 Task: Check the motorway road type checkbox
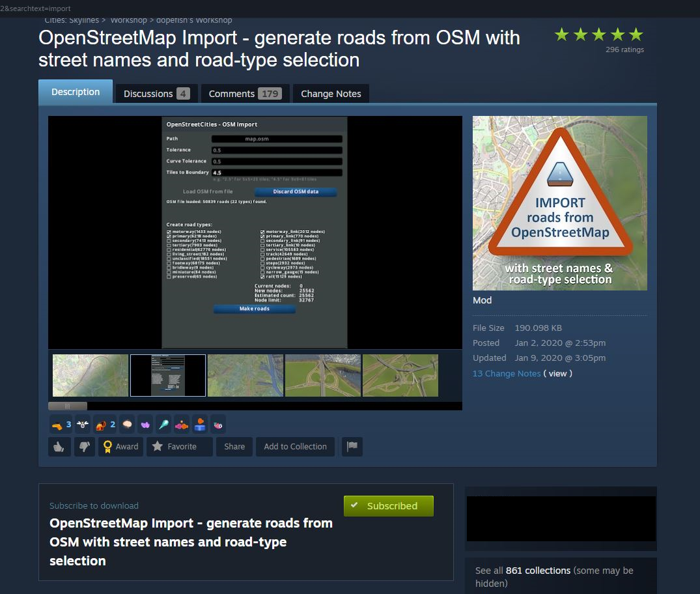pyautogui.click(x=169, y=232)
